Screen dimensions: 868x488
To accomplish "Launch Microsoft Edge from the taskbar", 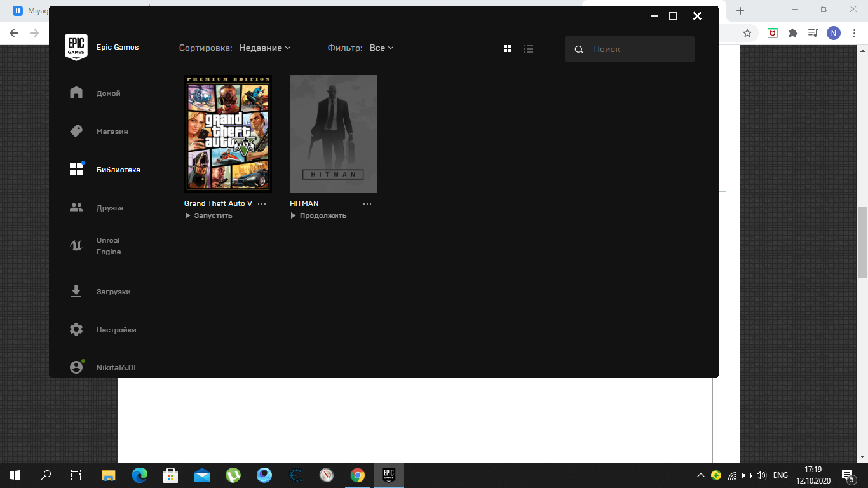I will click(140, 475).
